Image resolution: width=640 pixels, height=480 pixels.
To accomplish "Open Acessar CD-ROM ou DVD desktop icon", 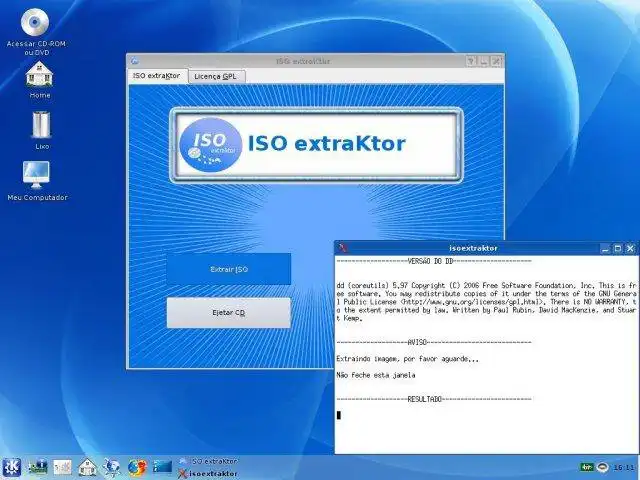I will (35, 22).
